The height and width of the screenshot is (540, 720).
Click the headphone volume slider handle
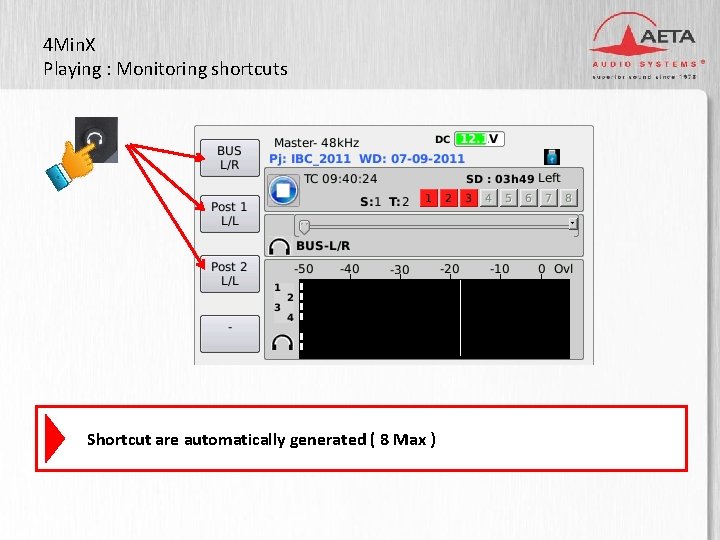coord(304,226)
